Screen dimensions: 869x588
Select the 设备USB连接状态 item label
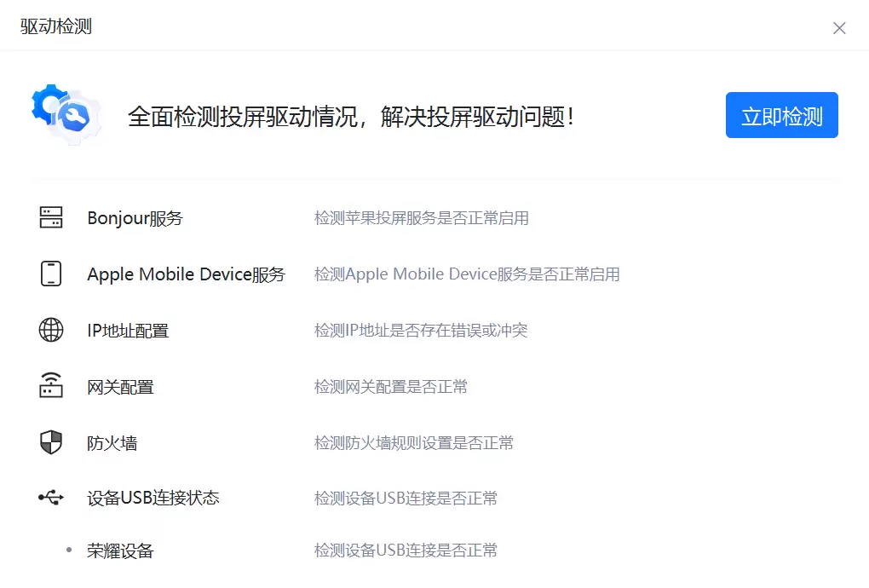tap(153, 498)
